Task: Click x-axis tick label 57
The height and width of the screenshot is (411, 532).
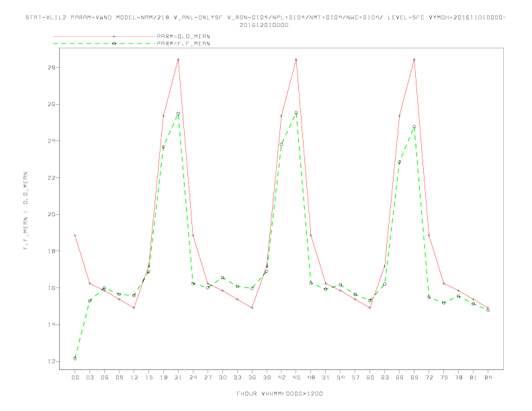Action: coord(355,377)
